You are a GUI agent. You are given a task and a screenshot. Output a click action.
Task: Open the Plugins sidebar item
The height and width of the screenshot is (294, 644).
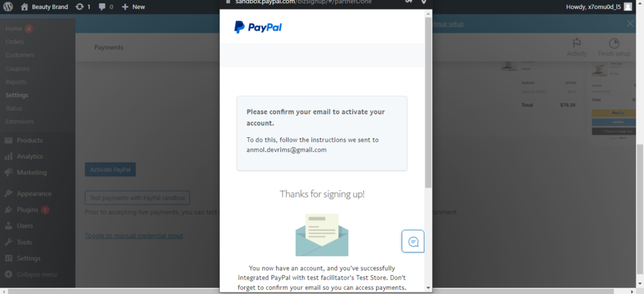(x=26, y=210)
